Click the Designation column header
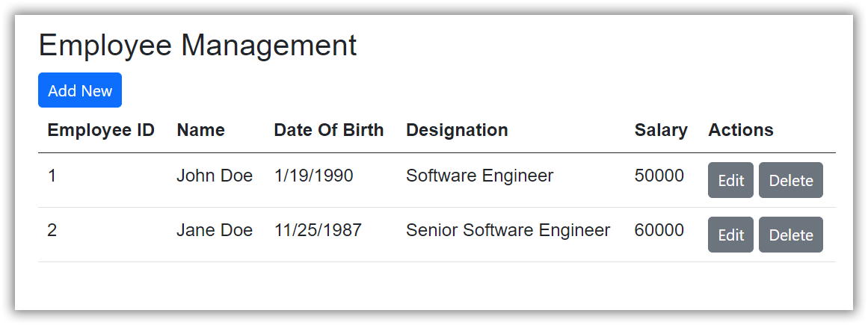The image size is (868, 325). coord(457,130)
